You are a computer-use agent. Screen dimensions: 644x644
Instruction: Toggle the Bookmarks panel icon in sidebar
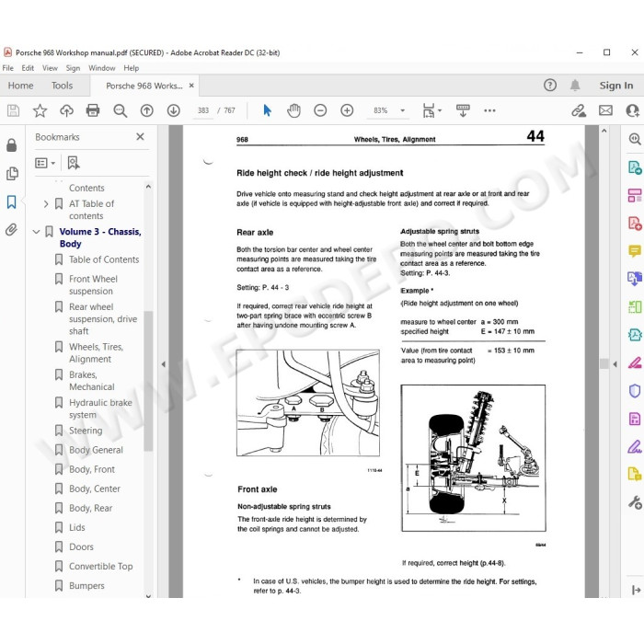click(11, 201)
